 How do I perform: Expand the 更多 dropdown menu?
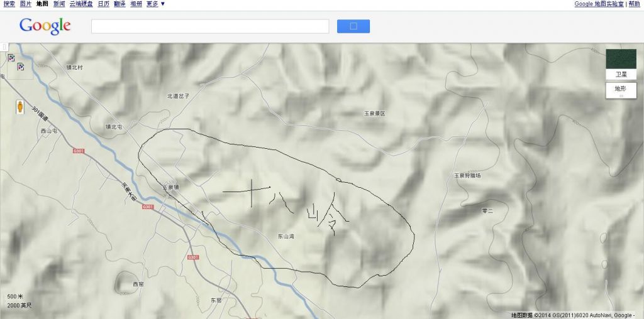tap(155, 4)
